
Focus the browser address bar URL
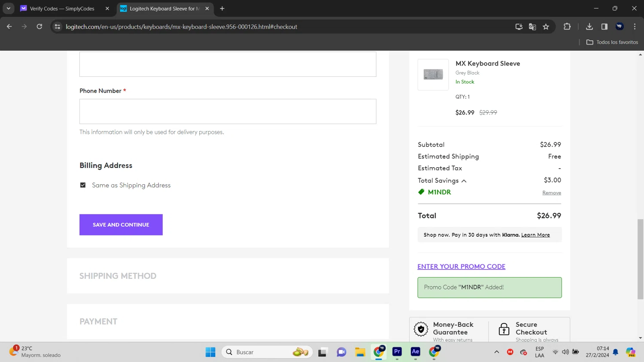point(181,27)
